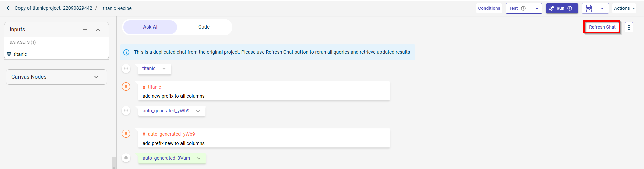Image resolution: width=644 pixels, height=169 pixels.
Task: Select titanic dataset in Inputs list
Action: [20, 54]
